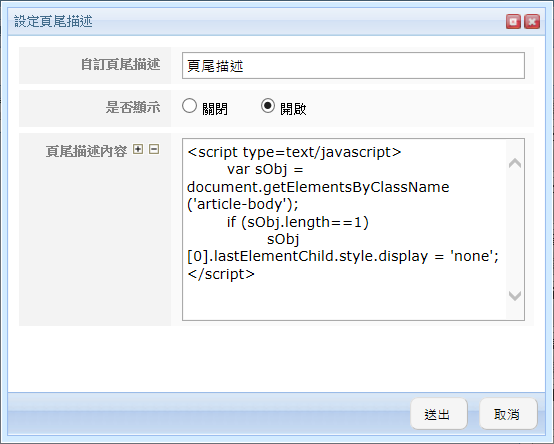Image resolution: width=554 pixels, height=444 pixels.
Task: Click the 是否顯示 label
Action: [133, 107]
